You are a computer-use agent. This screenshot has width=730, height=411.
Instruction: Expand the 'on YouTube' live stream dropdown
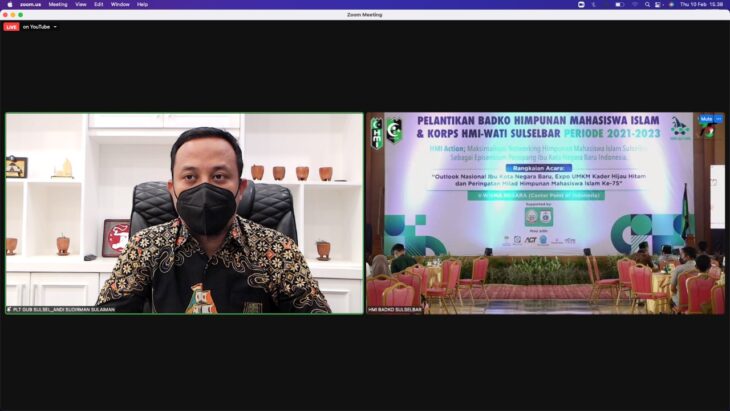(x=55, y=27)
